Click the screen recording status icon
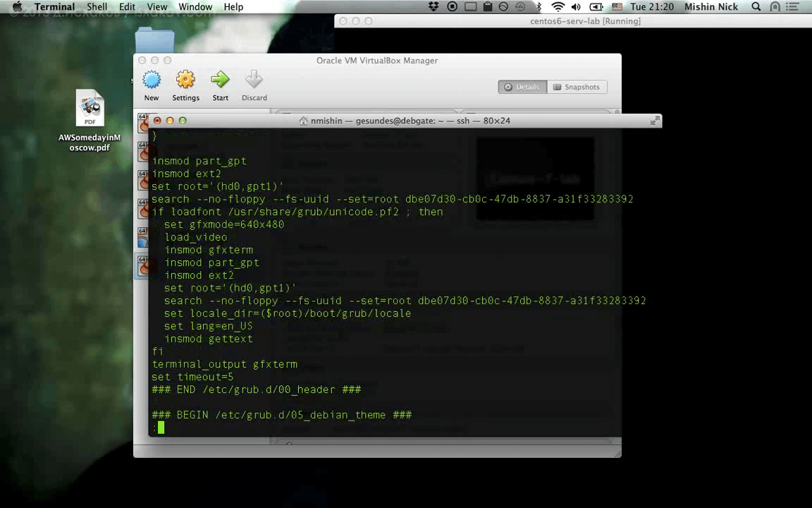This screenshot has height=508, width=812. pos(452,7)
